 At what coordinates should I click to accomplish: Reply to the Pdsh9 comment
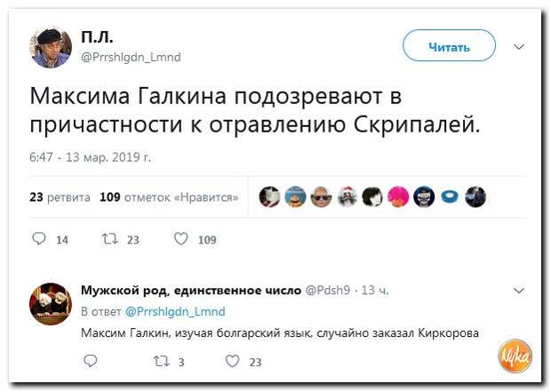tap(91, 361)
